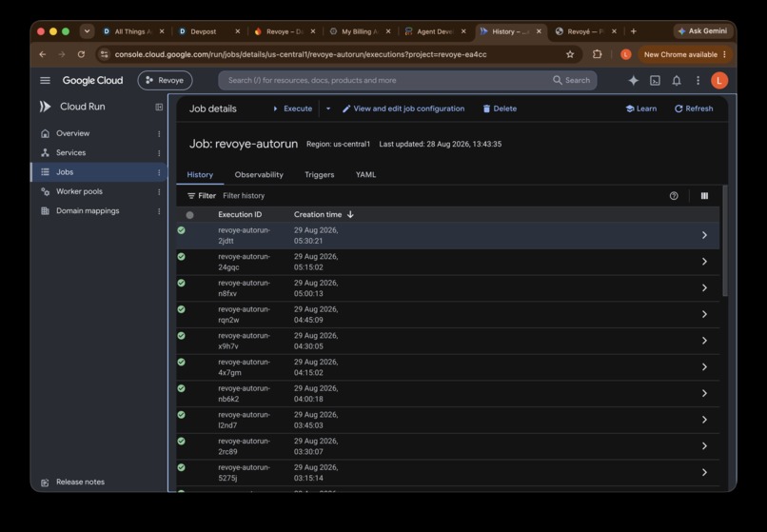This screenshot has height=532, width=767.
Task: Open the account avatar L in Cloud header
Action: (x=719, y=80)
